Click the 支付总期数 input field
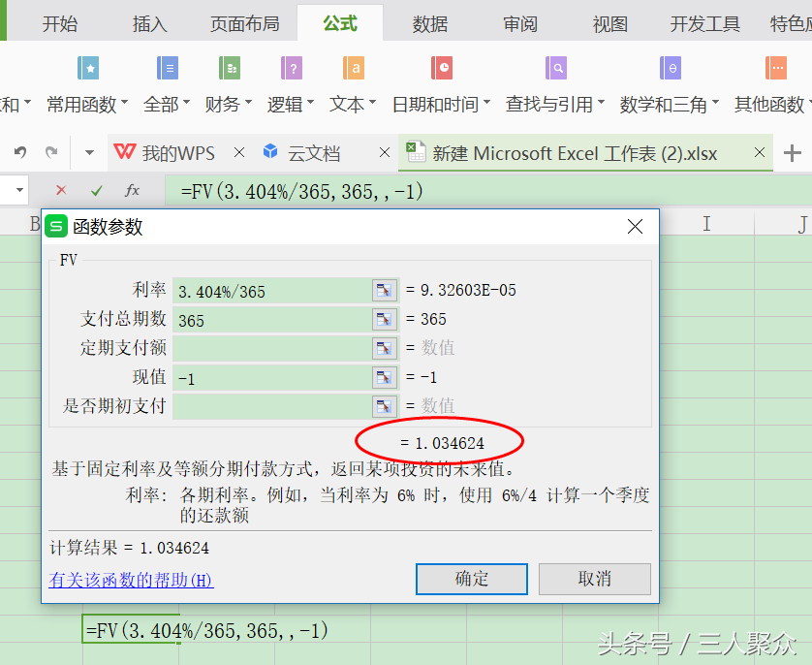Viewport: 812px width, 665px height. click(x=272, y=320)
